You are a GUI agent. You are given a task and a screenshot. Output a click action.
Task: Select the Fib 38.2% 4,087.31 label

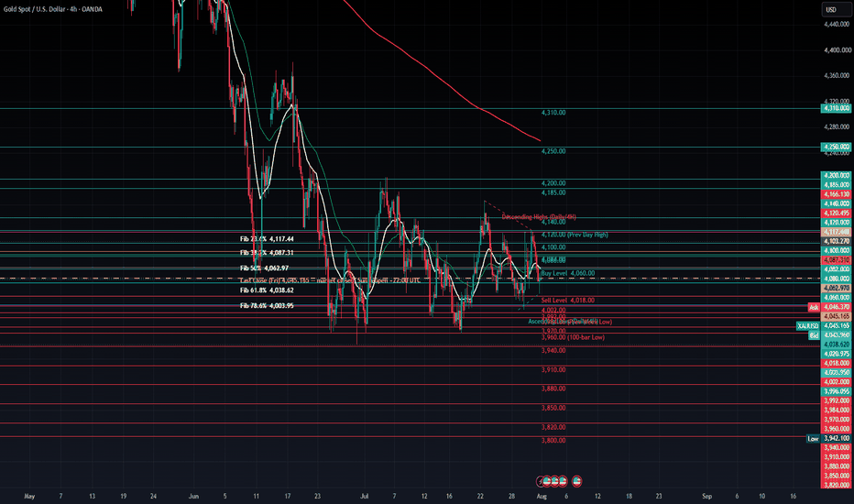click(x=267, y=253)
